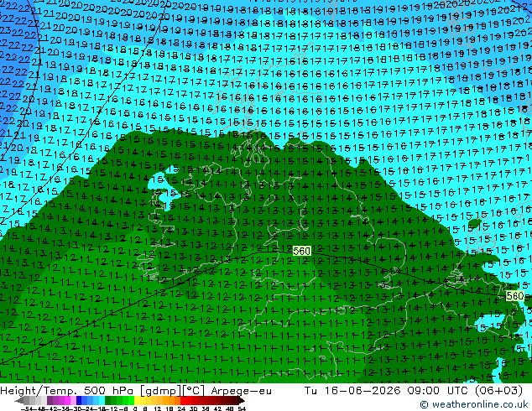Image resolution: width=532 pixels, height=411 pixels.
Task: Click the purple swatch above the -42 label
Action: click(50, 400)
